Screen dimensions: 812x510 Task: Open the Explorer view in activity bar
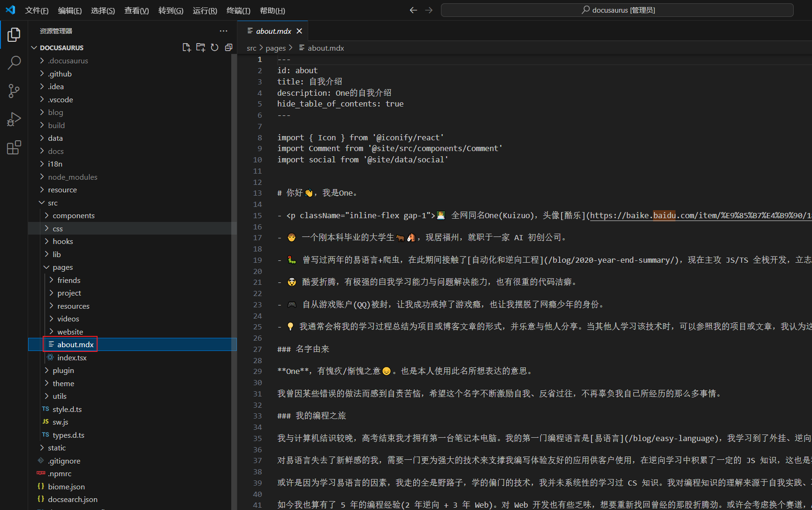pyautogui.click(x=14, y=35)
